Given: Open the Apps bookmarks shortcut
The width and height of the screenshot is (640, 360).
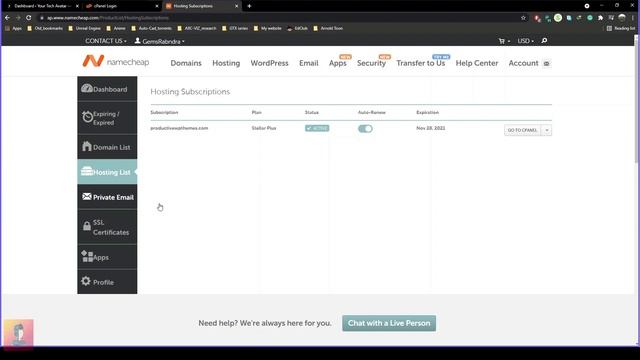Looking at the screenshot, I should pyautogui.click(x=13, y=29).
